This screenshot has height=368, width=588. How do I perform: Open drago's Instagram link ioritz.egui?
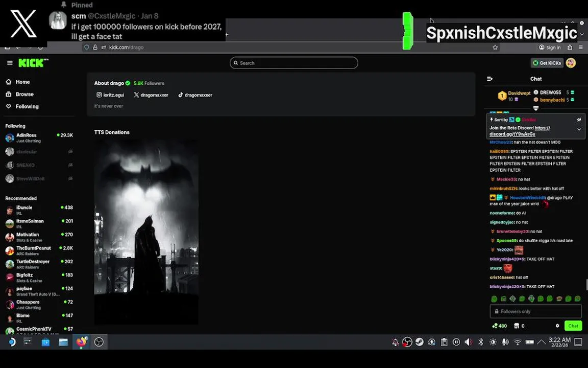(x=110, y=95)
